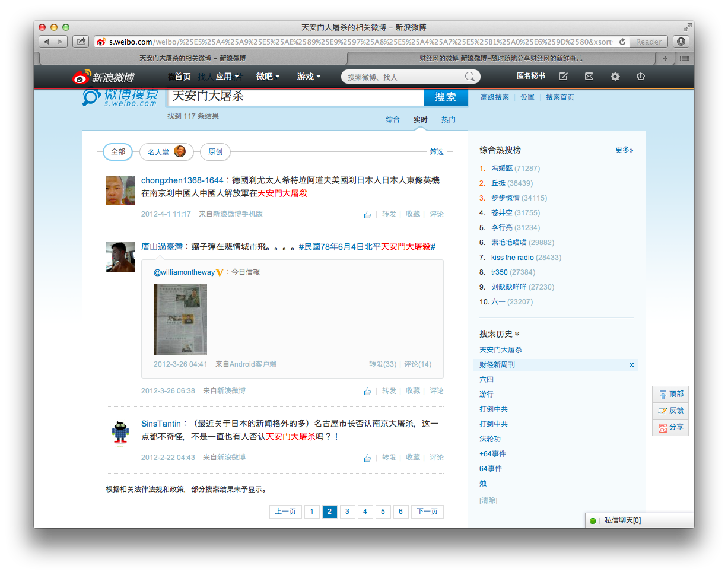Open the newspaper image thumbnail
This screenshot has width=728, height=575.
180,320
